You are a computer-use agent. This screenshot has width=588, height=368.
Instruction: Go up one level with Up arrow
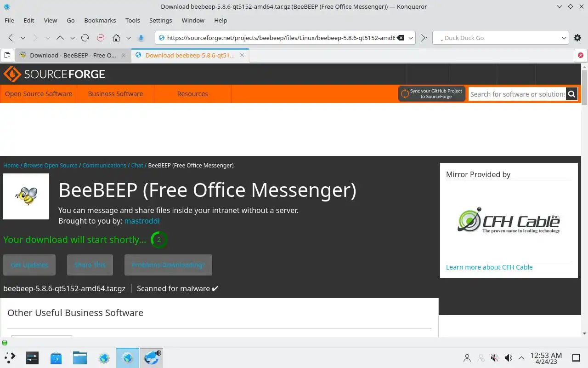click(x=60, y=38)
